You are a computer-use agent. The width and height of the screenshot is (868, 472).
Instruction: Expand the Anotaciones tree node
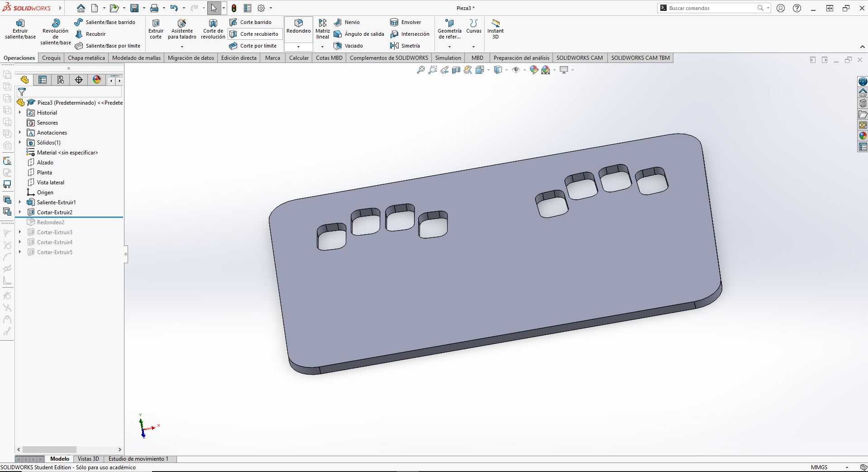point(19,132)
